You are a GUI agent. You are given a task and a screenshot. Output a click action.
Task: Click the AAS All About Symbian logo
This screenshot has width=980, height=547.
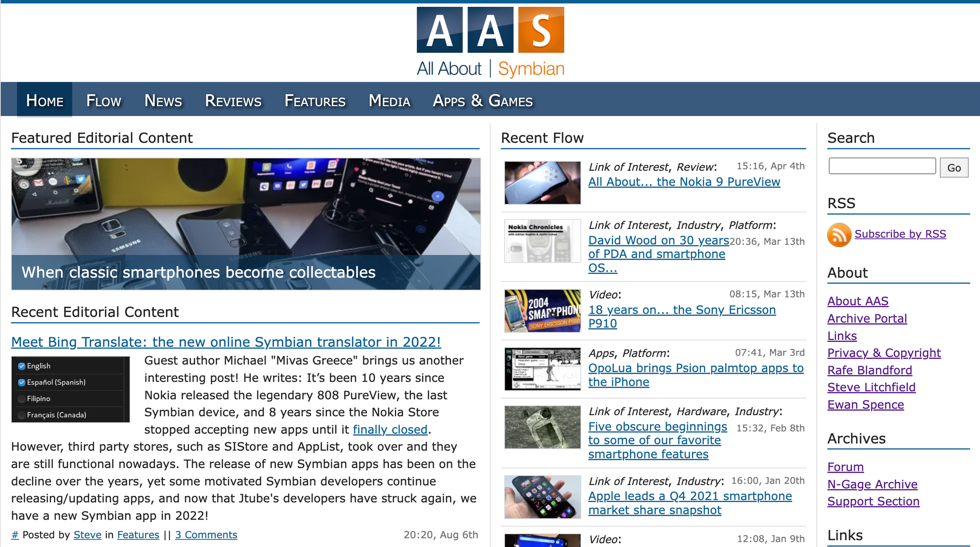coord(490,43)
